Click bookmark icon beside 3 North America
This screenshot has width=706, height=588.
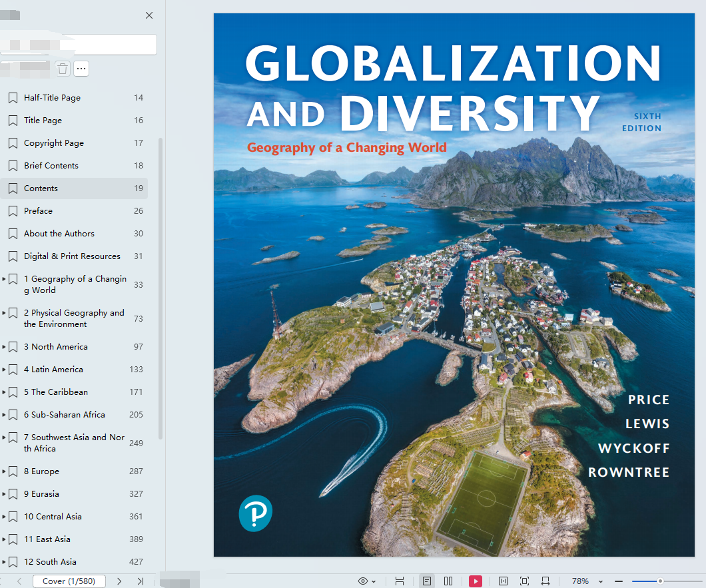(x=13, y=347)
